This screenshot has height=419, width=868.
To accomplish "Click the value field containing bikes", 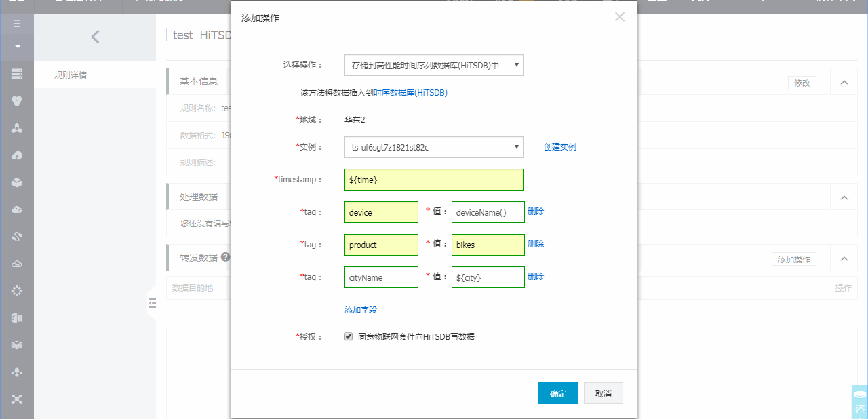I will [488, 245].
